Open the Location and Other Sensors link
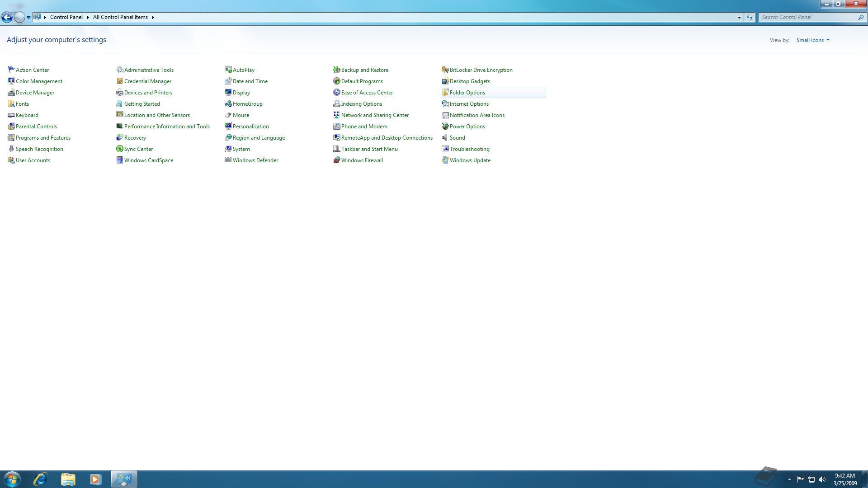 pos(157,115)
